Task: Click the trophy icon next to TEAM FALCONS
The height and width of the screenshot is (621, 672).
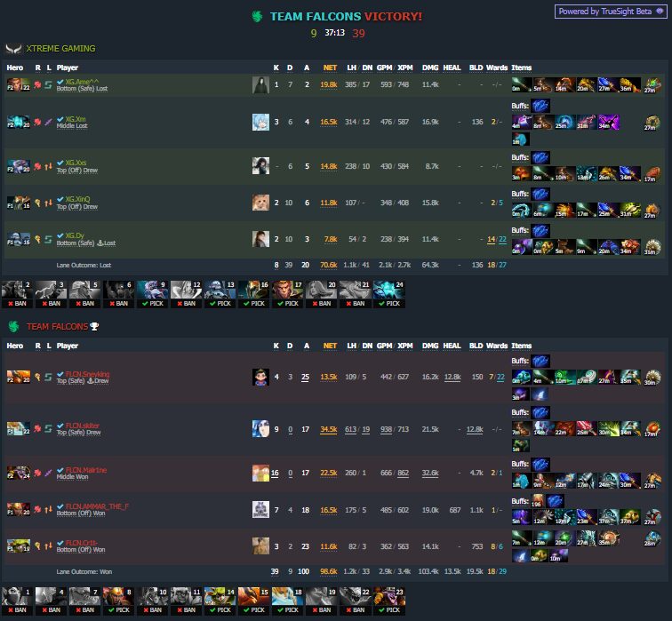Action: point(94,326)
